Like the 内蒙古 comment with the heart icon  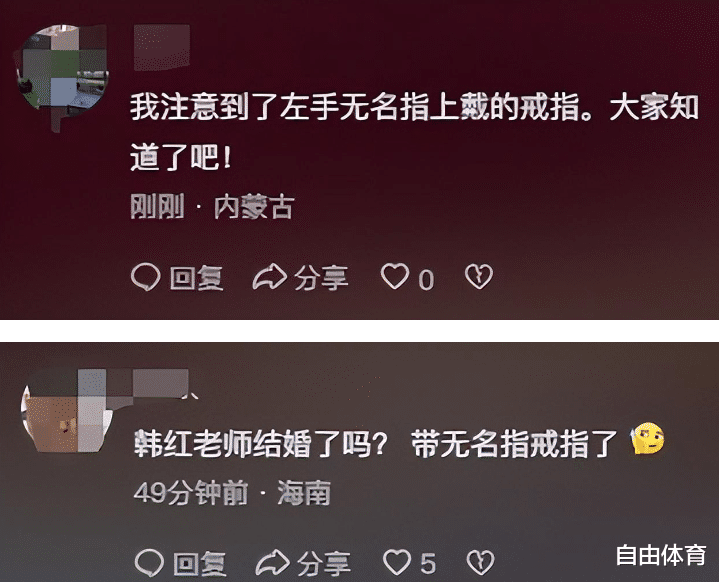coord(395,277)
